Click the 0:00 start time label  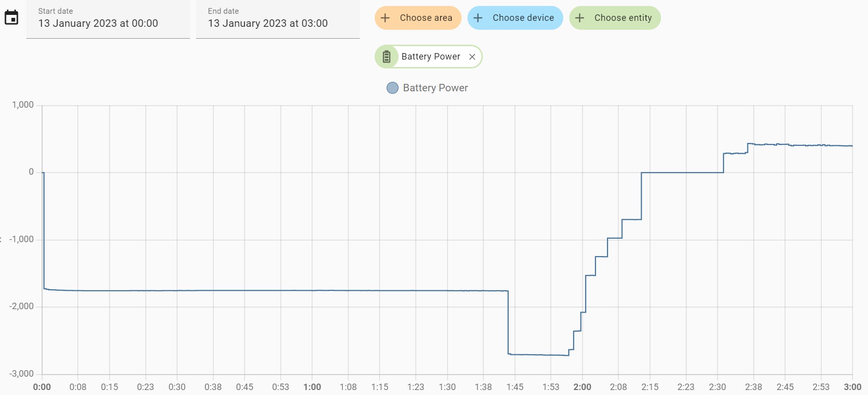(x=42, y=387)
